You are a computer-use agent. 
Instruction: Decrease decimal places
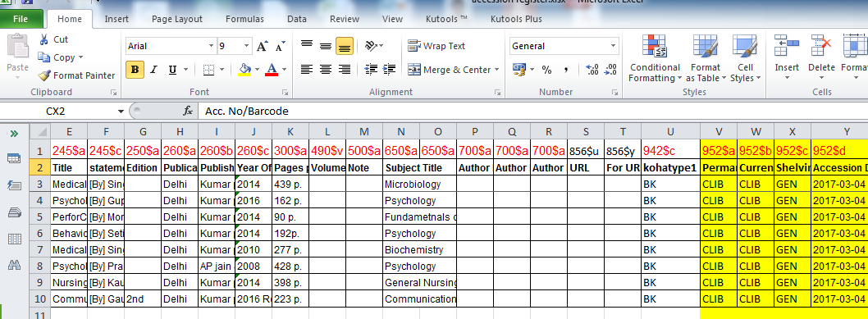point(610,70)
